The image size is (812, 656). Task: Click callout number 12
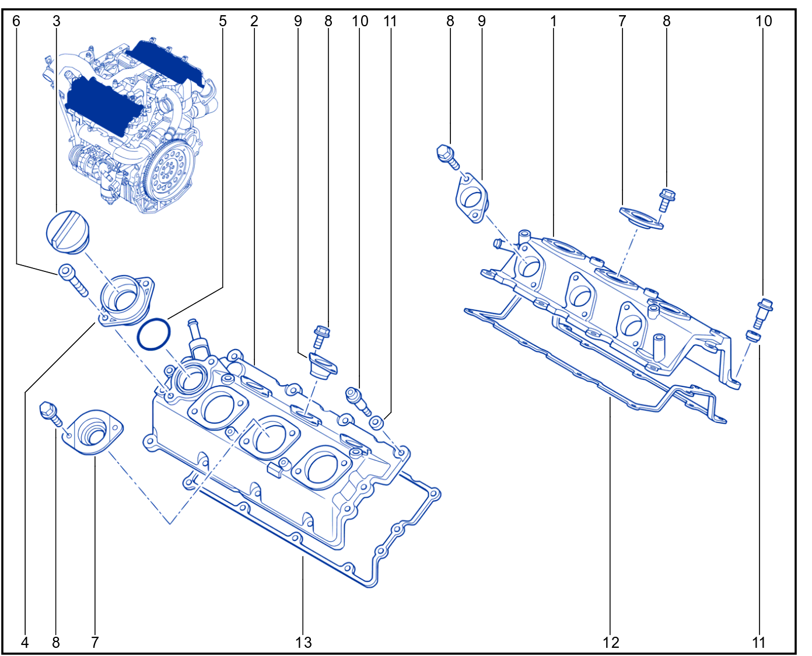click(x=611, y=643)
